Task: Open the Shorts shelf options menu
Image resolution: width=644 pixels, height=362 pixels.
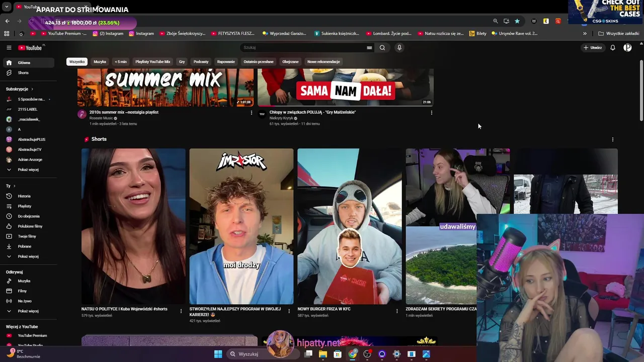Action: (x=613, y=139)
